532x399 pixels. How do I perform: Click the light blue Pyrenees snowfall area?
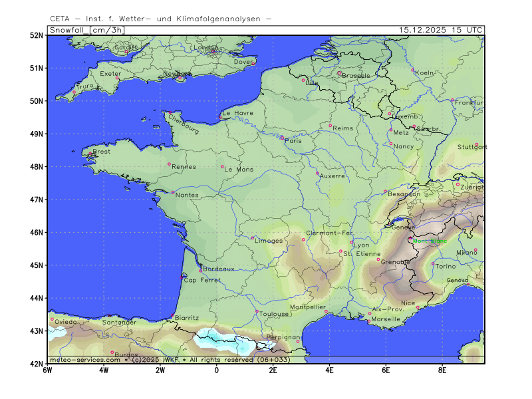click(x=219, y=338)
